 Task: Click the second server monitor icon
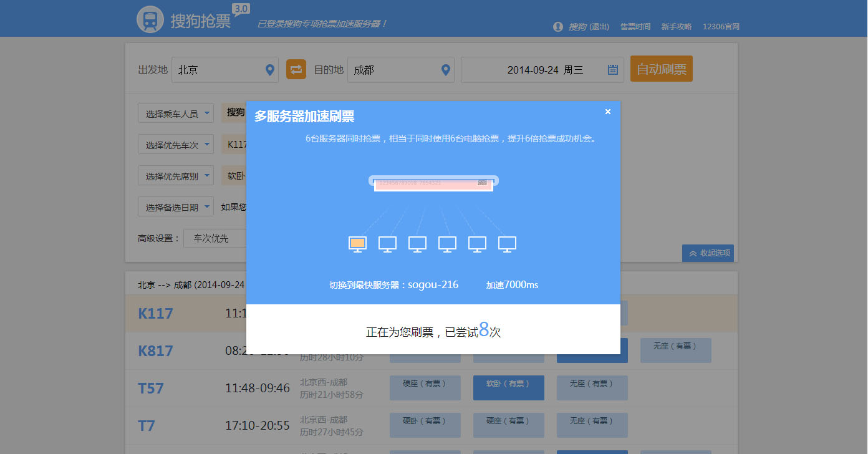point(387,244)
